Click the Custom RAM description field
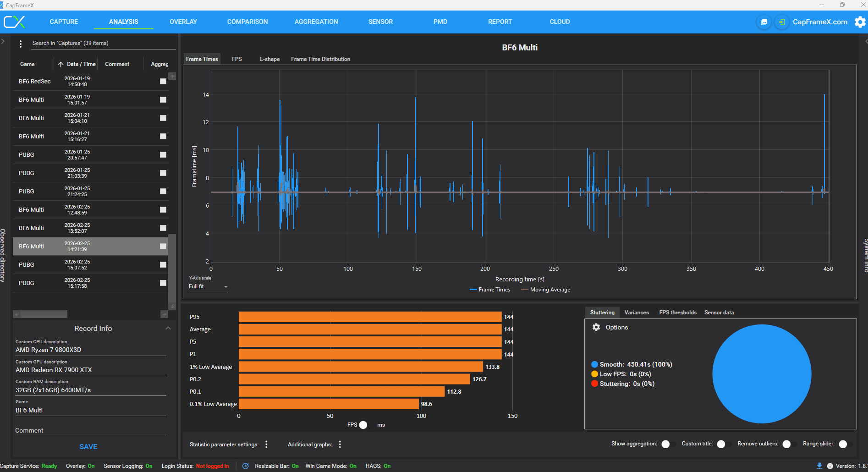Screen dimensions: 868x472 point(91,390)
